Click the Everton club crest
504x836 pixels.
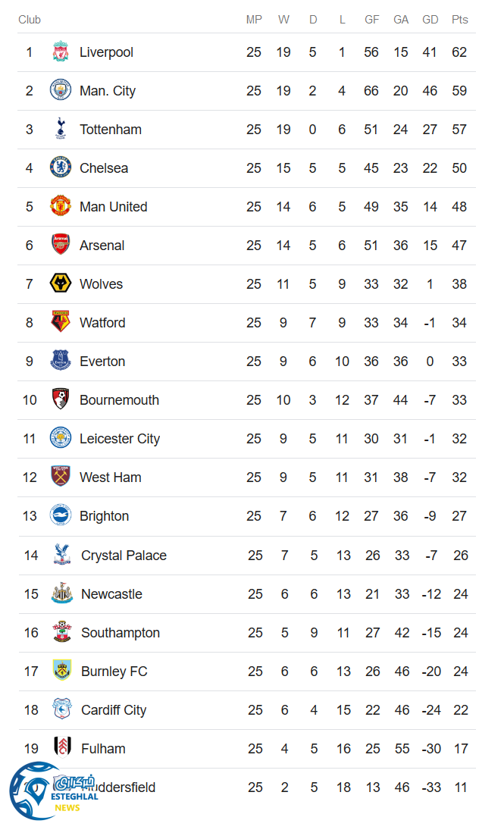click(x=61, y=362)
